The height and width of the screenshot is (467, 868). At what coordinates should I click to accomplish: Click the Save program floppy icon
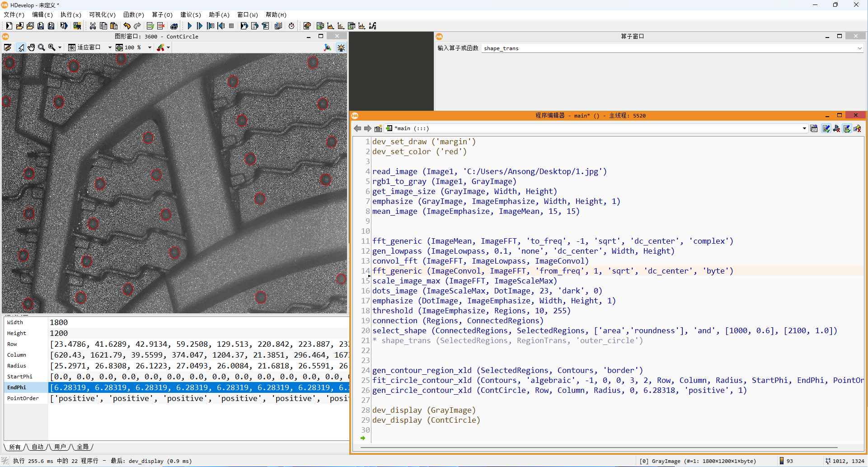(41, 26)
